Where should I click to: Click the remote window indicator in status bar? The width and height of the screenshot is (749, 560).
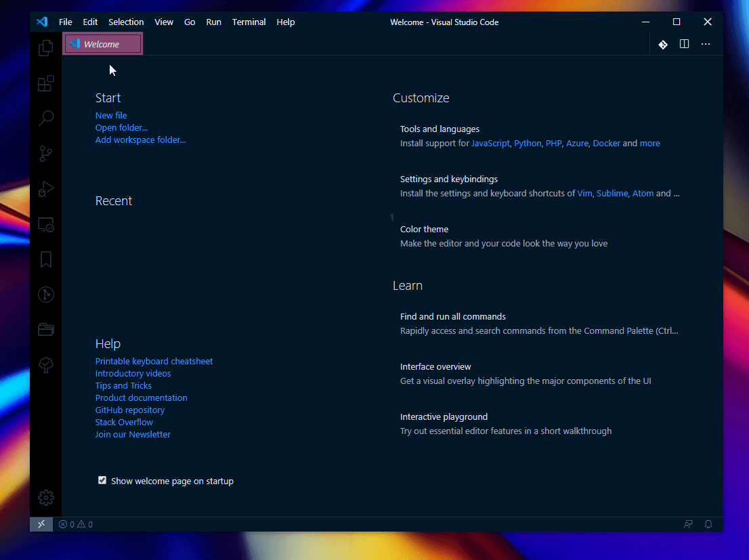point(41,524)
